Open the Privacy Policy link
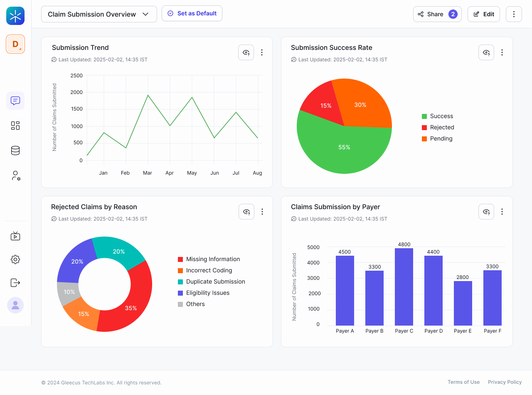Screen dimensions: 532x395 (505, 382)
